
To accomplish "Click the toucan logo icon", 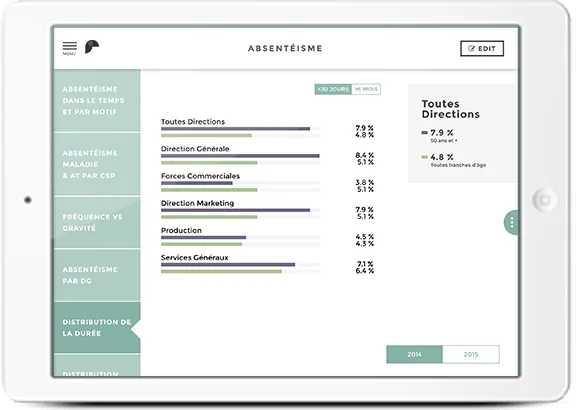I will [x=92, y=47].
